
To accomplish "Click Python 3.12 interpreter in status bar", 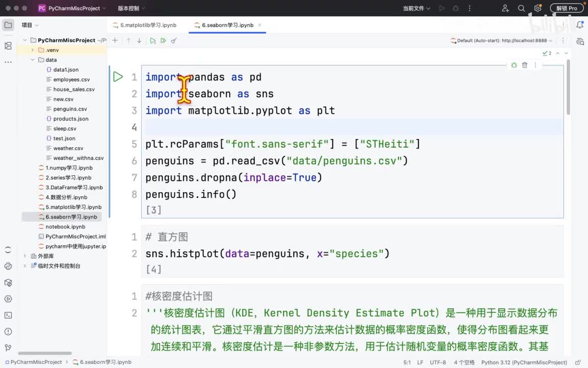I will [x=524, y=362].
